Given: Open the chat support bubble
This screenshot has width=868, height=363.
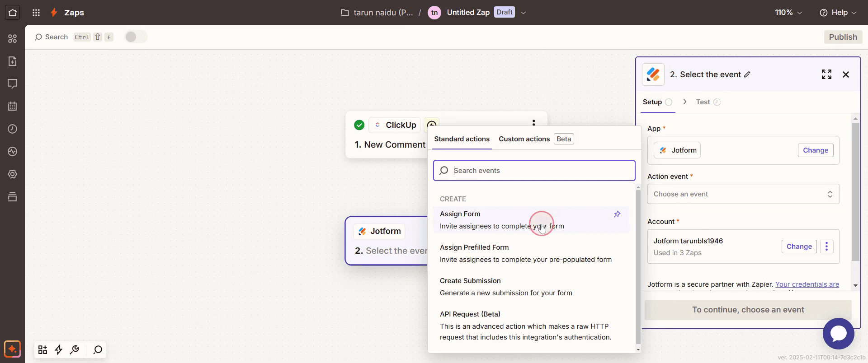Looking at the screenshot, I should (x=839, y=334).
